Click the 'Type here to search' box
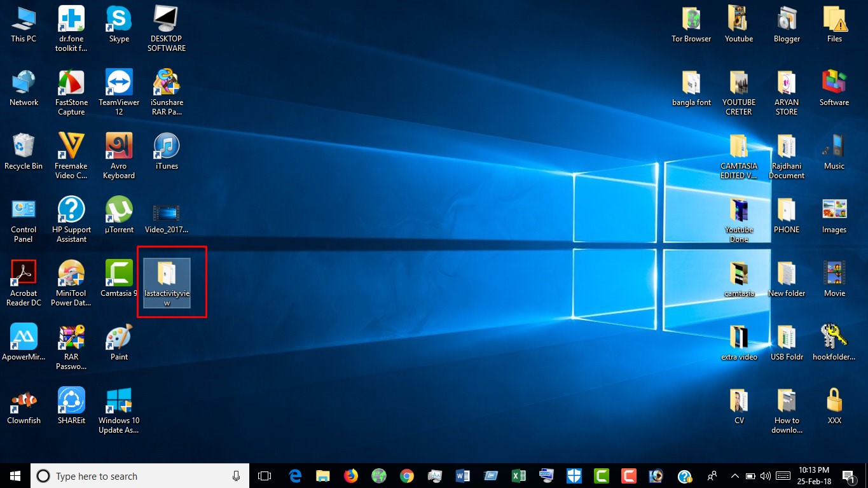The image size is (868, 488). [127, 475]
